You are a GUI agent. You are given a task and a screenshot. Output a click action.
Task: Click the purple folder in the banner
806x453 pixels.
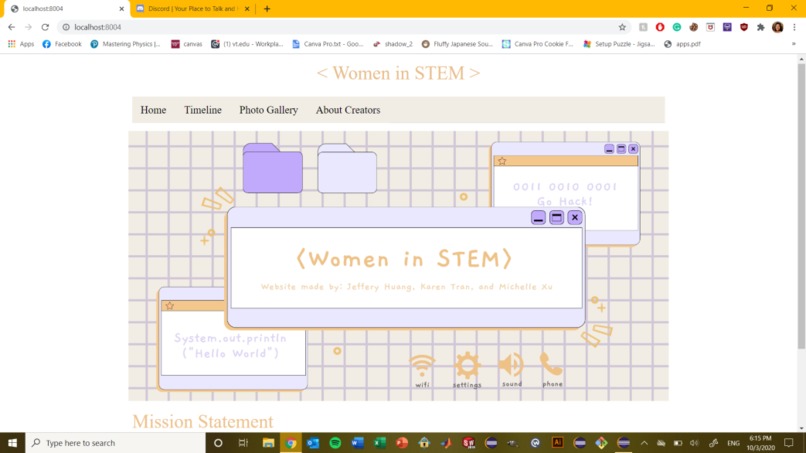(272, 168)
